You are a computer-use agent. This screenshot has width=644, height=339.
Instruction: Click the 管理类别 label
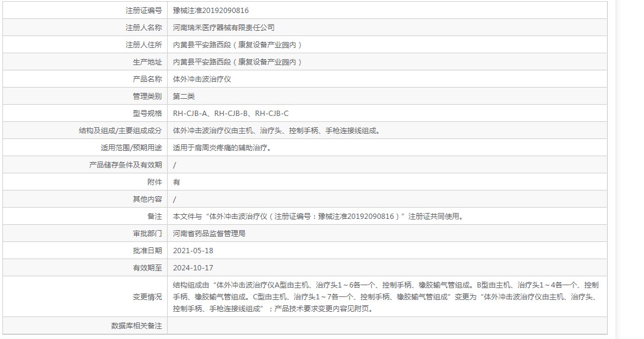148,96
